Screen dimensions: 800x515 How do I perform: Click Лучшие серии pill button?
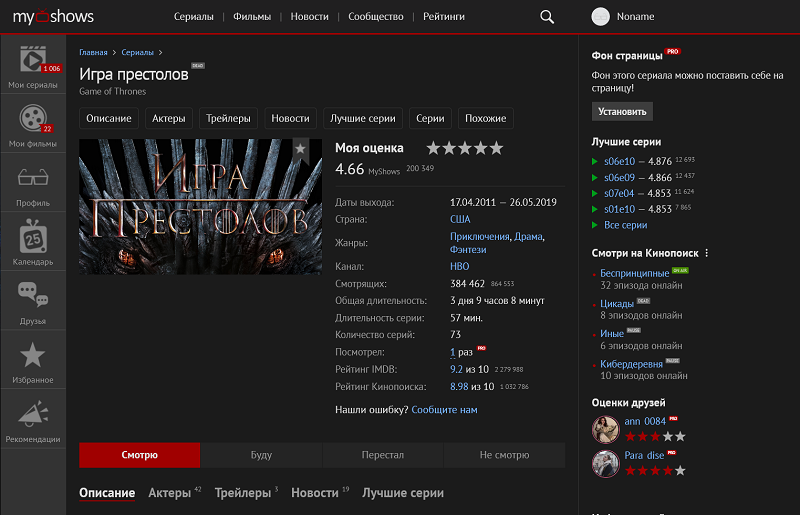point(363,118)
